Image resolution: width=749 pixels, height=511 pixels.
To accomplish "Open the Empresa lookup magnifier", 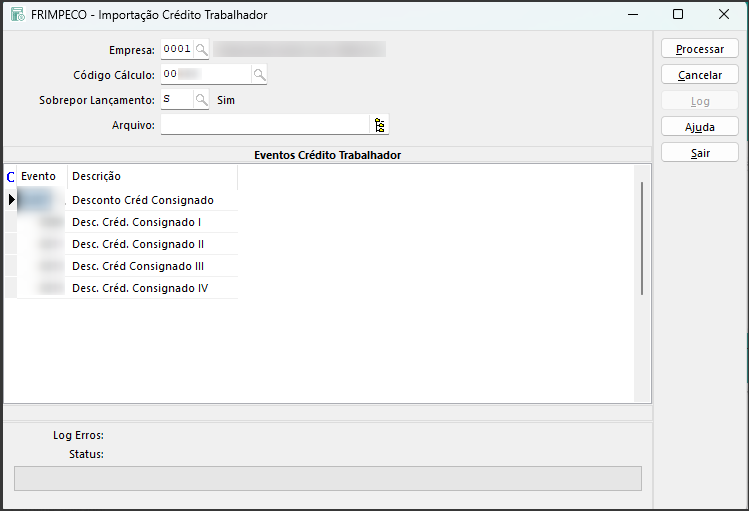I will point(202,49).
